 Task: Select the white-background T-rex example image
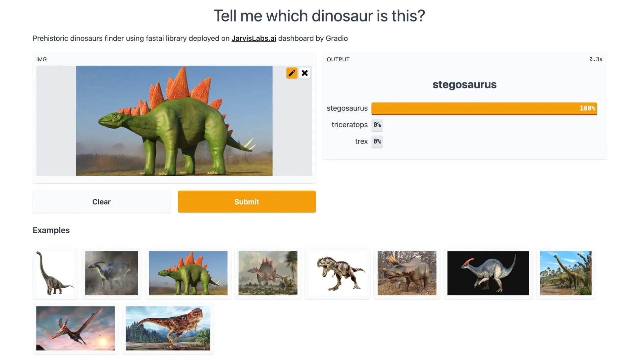pyautogui.click(x=338, y=273)
